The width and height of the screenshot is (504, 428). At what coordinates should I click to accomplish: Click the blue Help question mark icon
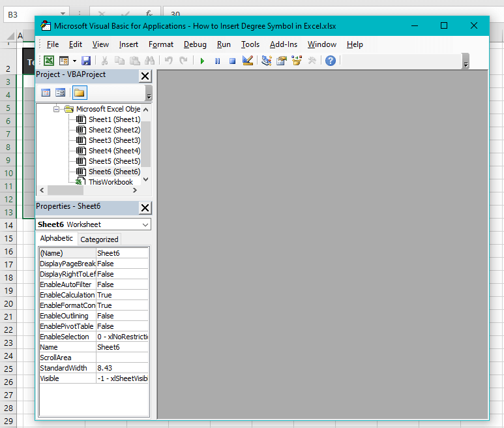click(x=331, y=61)
